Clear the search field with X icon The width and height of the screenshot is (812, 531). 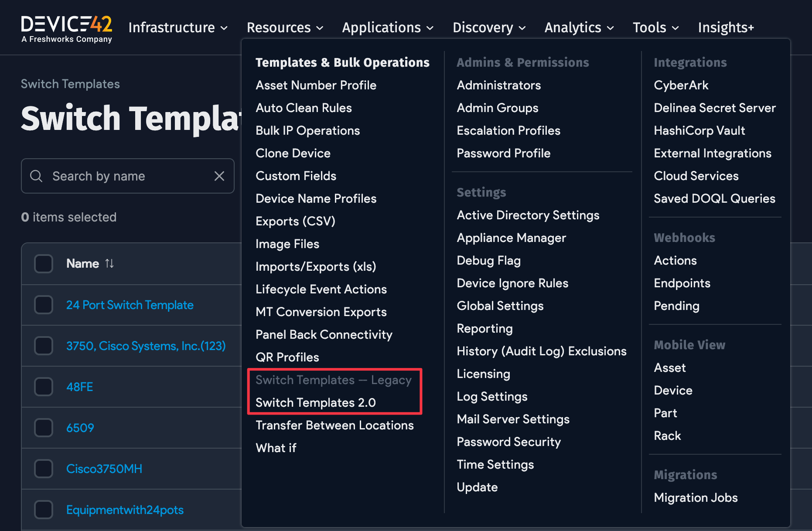point(219,176)
